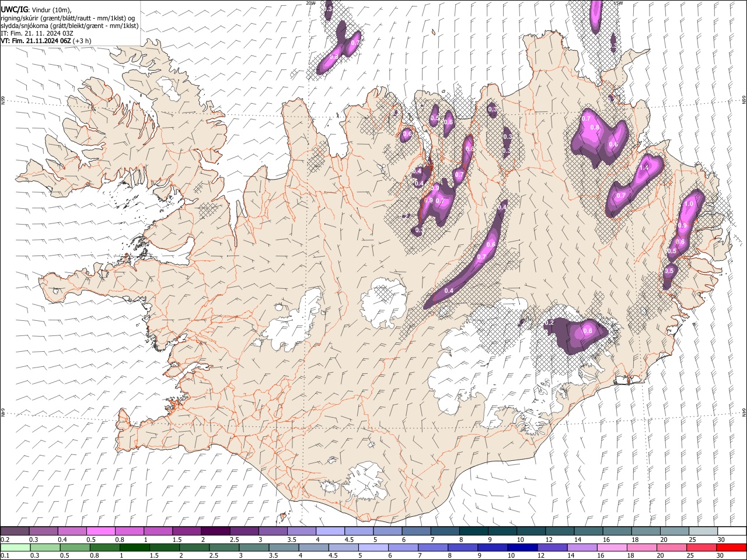Click the pale green 0.1 swatch in rain legend
The image size is (747, 560).
15,547
